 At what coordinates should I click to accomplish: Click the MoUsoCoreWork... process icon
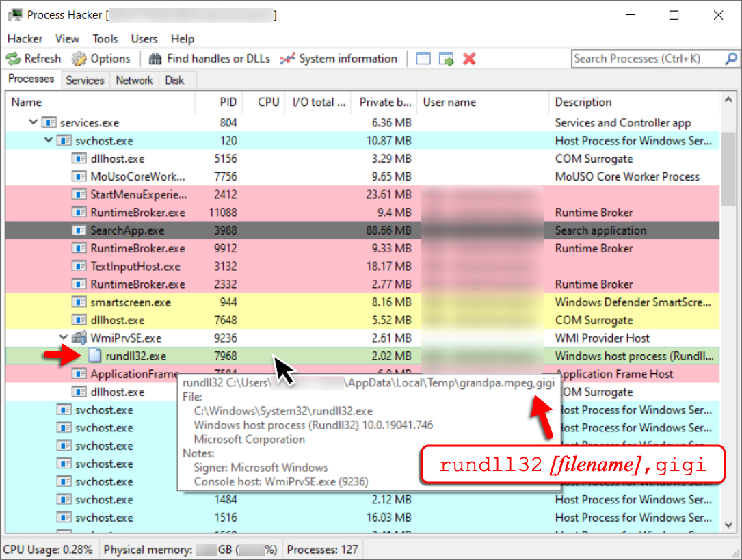click(79, 177)
